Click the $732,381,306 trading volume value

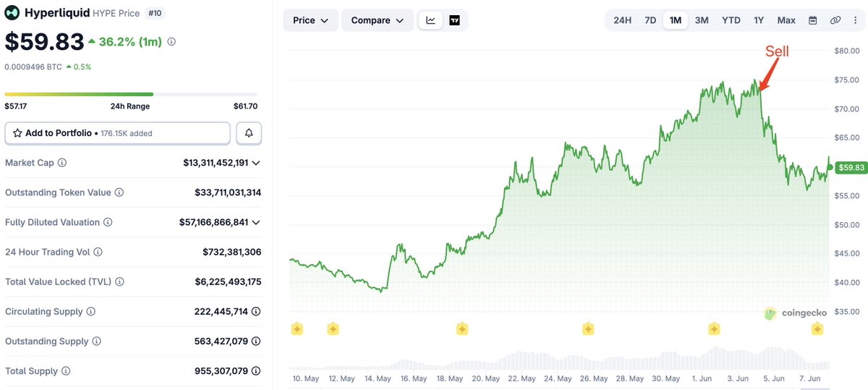click(x=231, y=252)
